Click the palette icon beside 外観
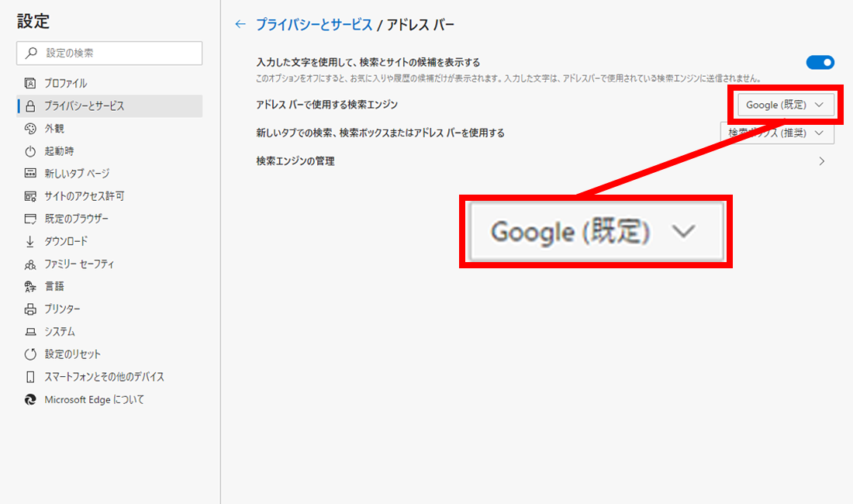This screenshot has width=853, height=504. 30,128
